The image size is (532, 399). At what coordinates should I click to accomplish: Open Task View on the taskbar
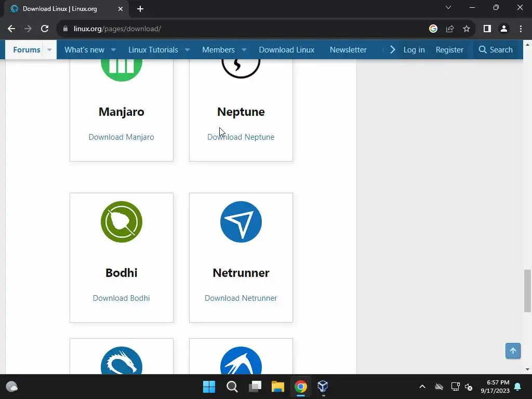255,387
